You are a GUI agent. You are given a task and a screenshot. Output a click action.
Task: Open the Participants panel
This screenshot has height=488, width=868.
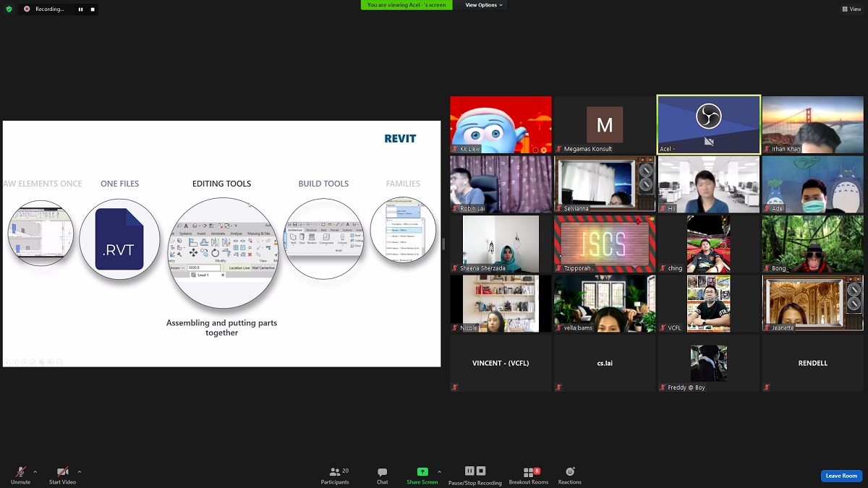[335, 476]
